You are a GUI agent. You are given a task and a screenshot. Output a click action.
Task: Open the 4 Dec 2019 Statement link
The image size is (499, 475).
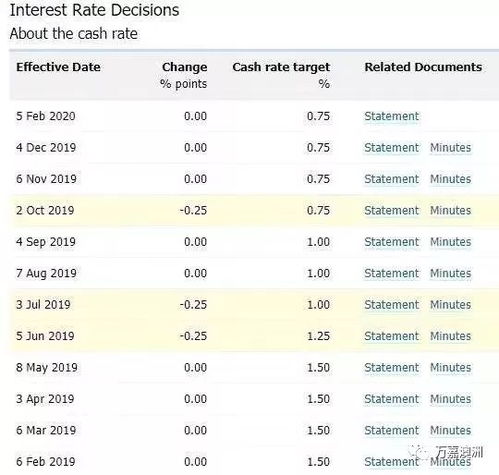391,148
